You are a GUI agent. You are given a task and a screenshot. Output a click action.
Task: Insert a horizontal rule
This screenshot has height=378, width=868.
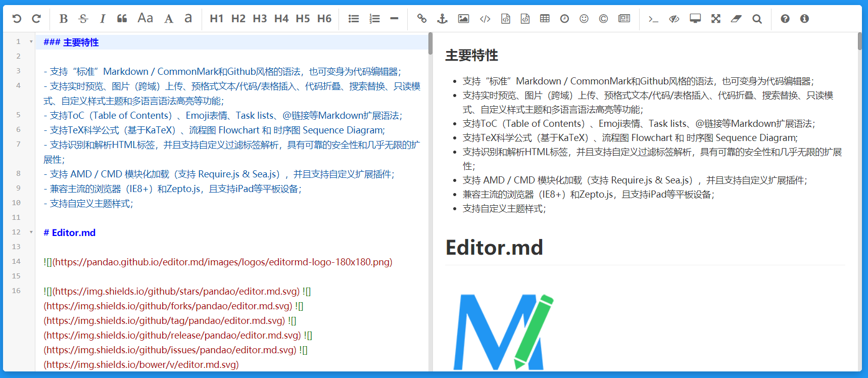click(394, 19)
